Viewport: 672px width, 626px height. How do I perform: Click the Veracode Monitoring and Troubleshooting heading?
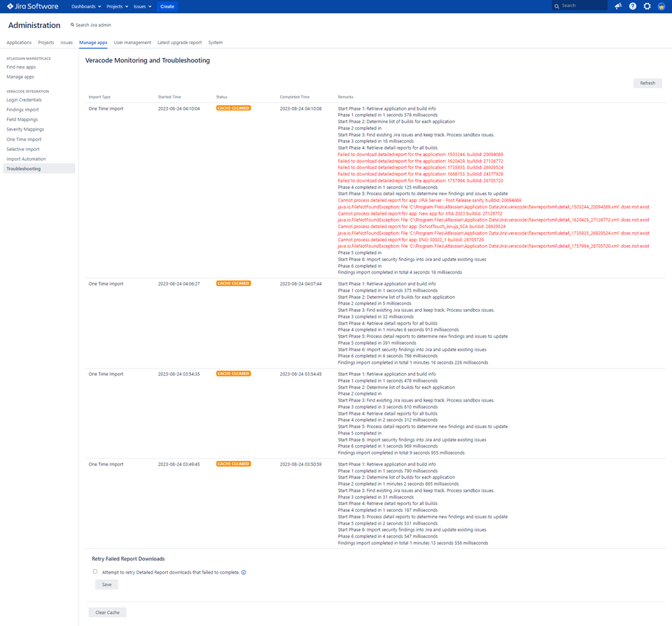pyautogui.click(x=148, y=60)
